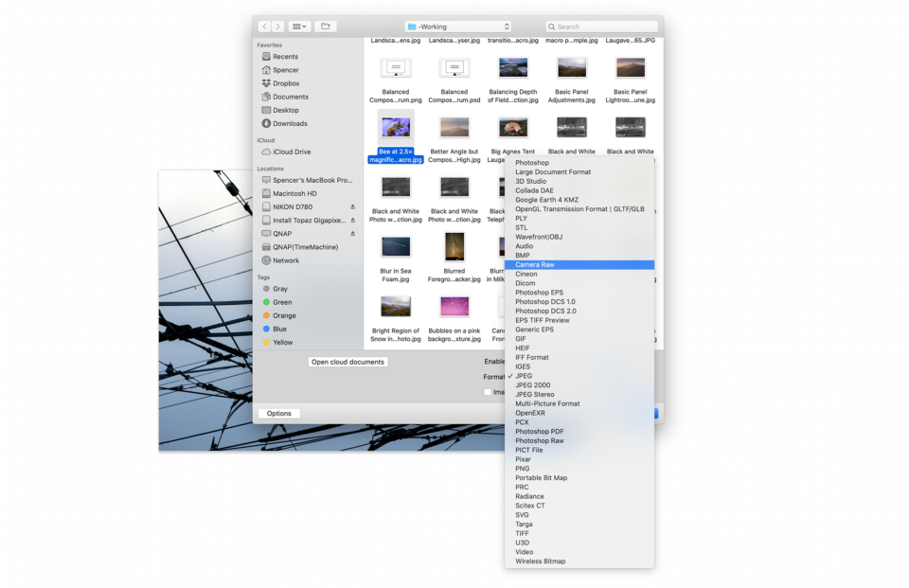Click the Forward navigation arrow

pos(277,27)
